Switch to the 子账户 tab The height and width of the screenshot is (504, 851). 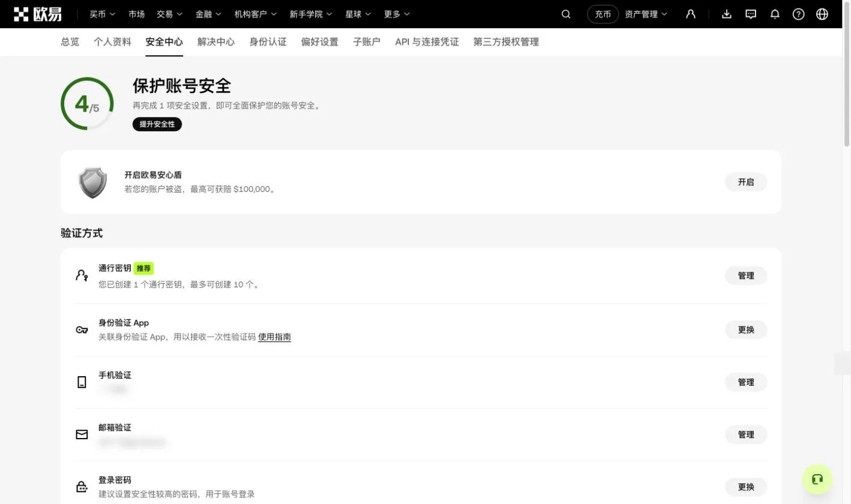coord(367,42)
